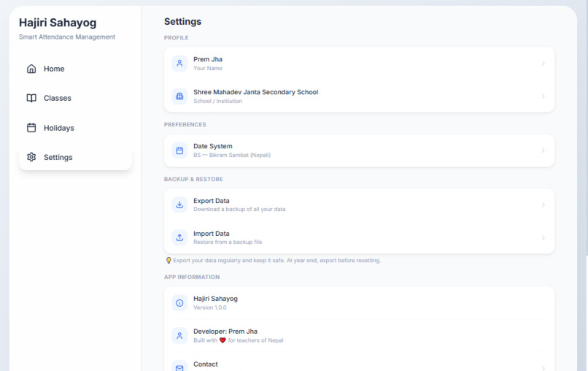This screenshot has height=371, width=588.
Task: Edit your name Prem Jha
Action: coord(359,64)
